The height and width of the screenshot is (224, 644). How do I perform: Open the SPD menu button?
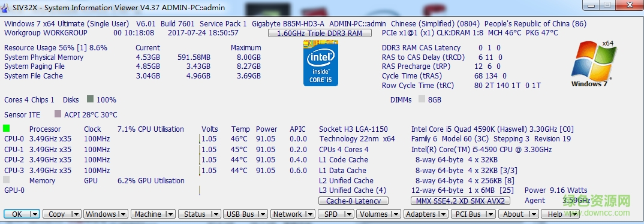(330, 214)
